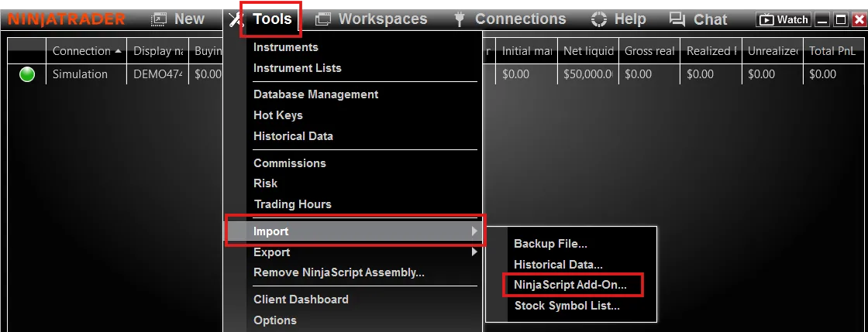Select Historical Data in Import submenu
The width and height of the screenshot is (868, 332).
(x=558, y=265)
